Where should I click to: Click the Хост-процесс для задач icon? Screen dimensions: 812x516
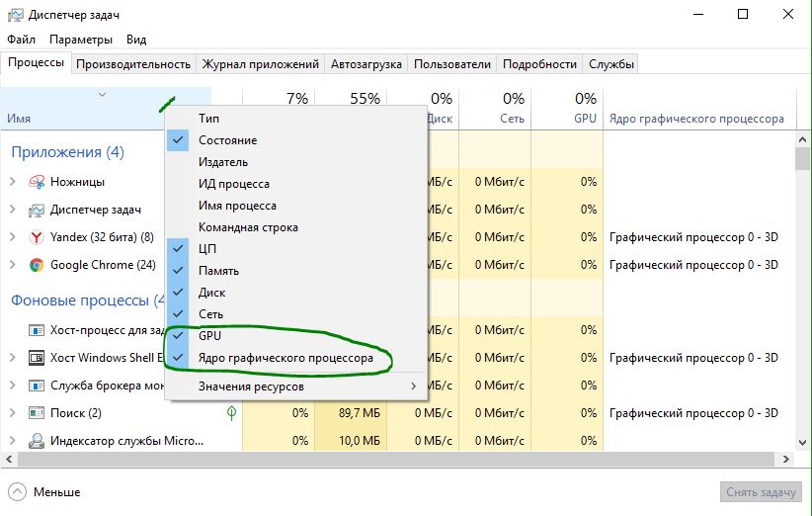(x=37, y=330)
